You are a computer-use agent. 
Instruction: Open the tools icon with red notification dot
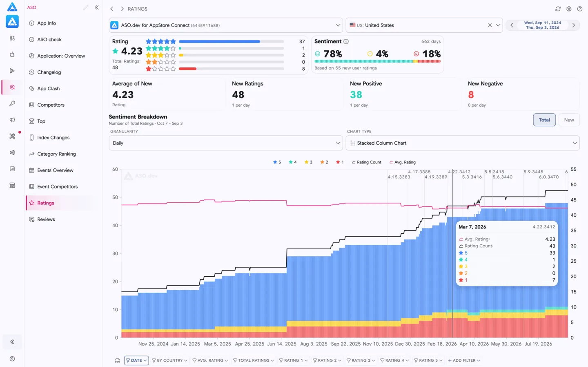(x=12, y=136)
